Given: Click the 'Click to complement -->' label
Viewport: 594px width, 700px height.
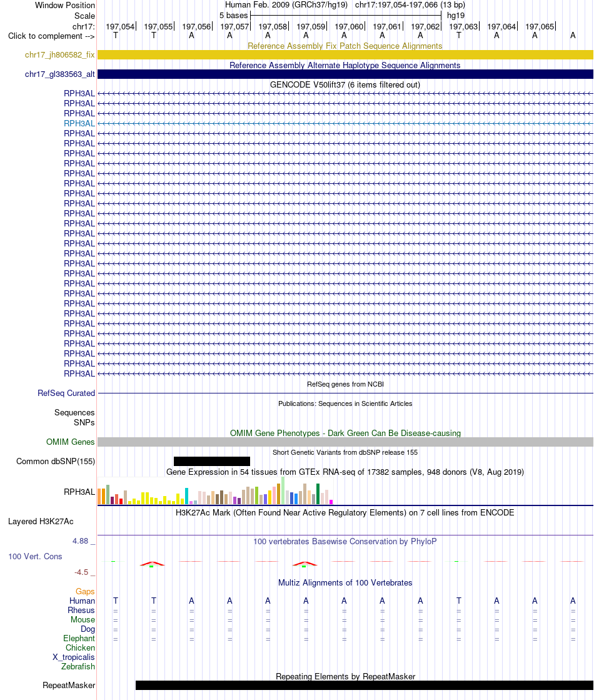Looking at the screenshot, I should [51, 36].
